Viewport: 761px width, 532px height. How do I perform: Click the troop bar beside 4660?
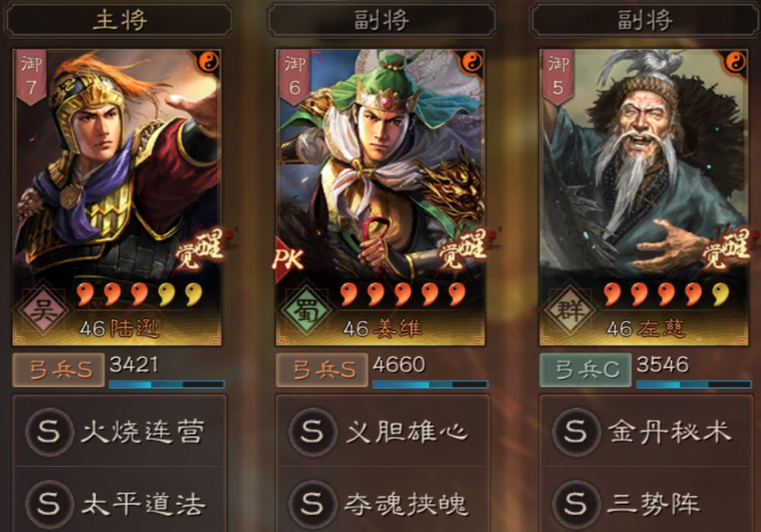coord(430,384)
